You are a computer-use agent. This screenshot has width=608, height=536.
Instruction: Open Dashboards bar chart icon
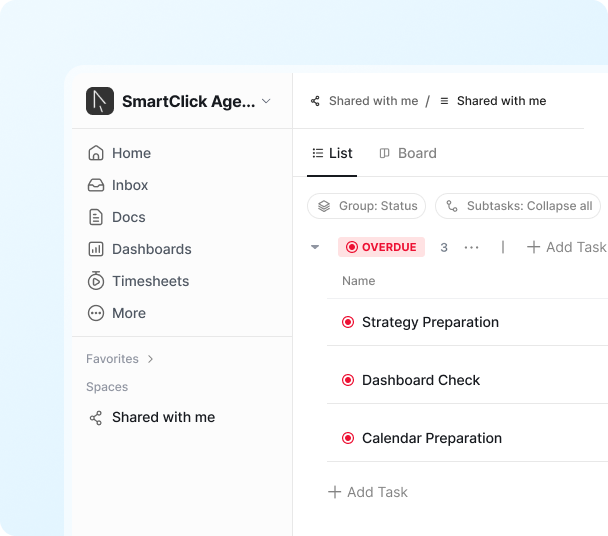(x=96, y=249)
